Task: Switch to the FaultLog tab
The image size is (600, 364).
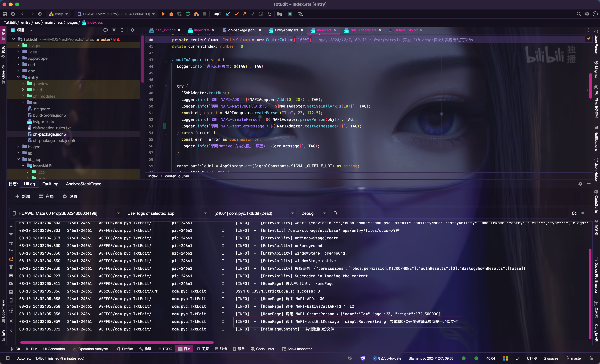Action: (50, 184)
